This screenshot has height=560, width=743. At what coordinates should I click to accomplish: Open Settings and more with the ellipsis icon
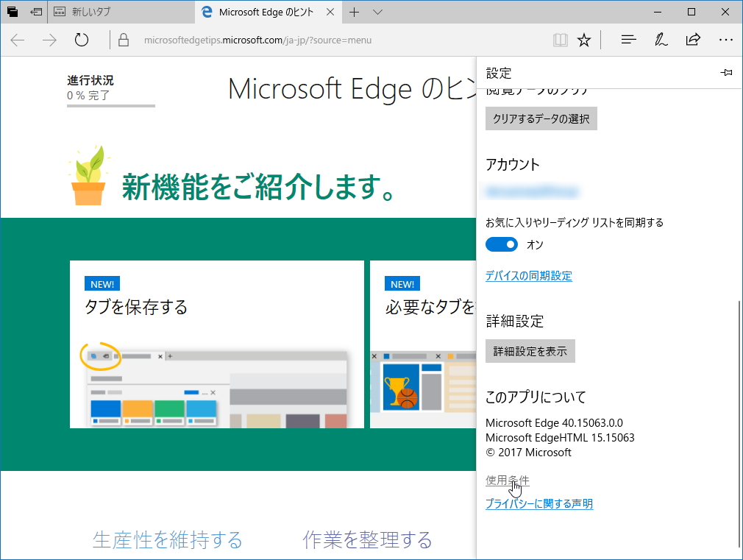tap(725, 39)
